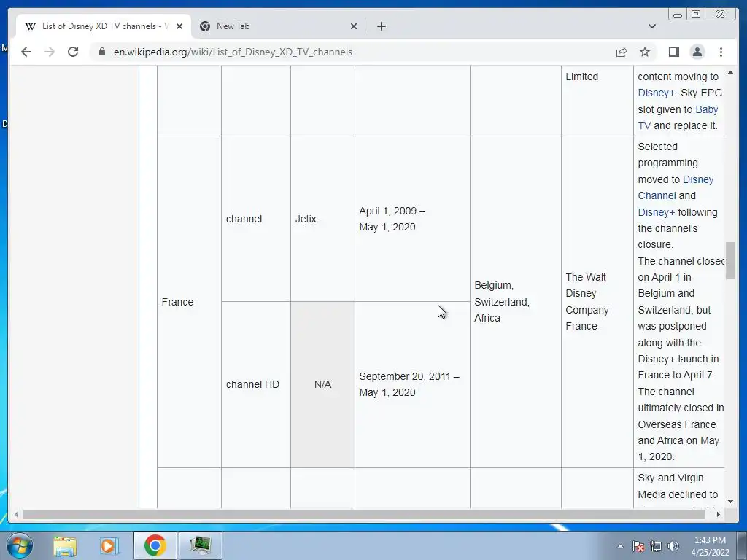This screenshot has width=747, height=560.
Task: Open Windows Explorer from taskbar
Action: click(65, 545)
